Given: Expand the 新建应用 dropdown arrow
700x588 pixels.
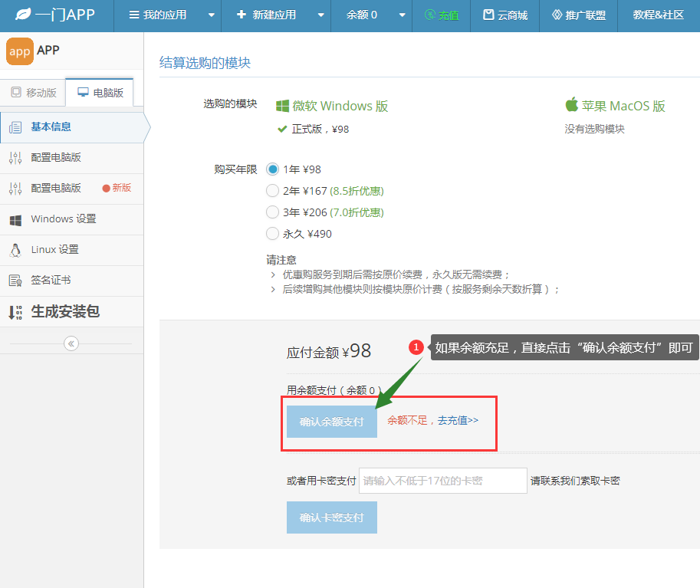Looking at the screenshot, I should click(x=321, y=15).
